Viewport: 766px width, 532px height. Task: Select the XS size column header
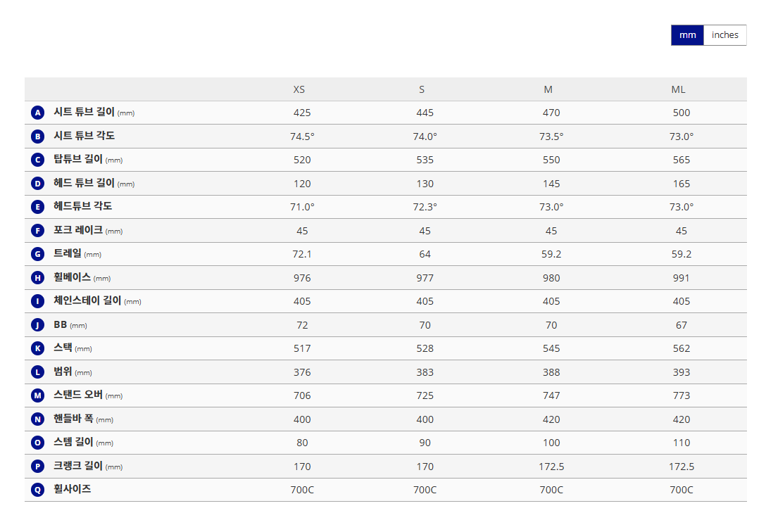299,89
